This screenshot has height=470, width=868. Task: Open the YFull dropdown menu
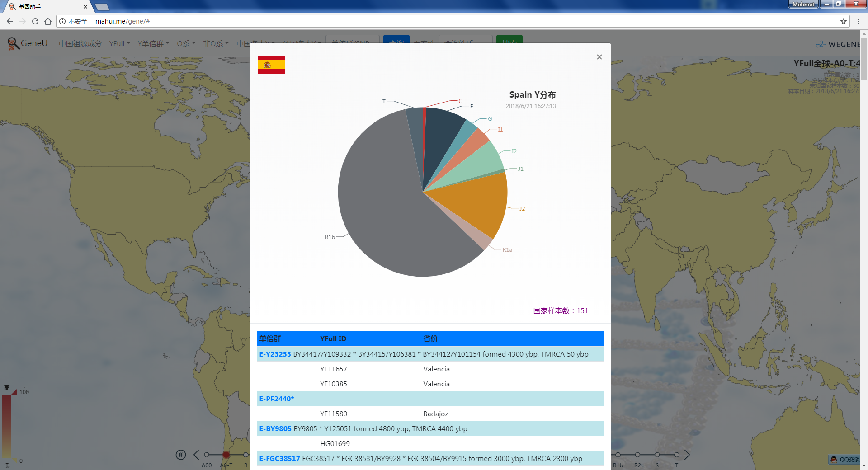[x=119, y=43]
